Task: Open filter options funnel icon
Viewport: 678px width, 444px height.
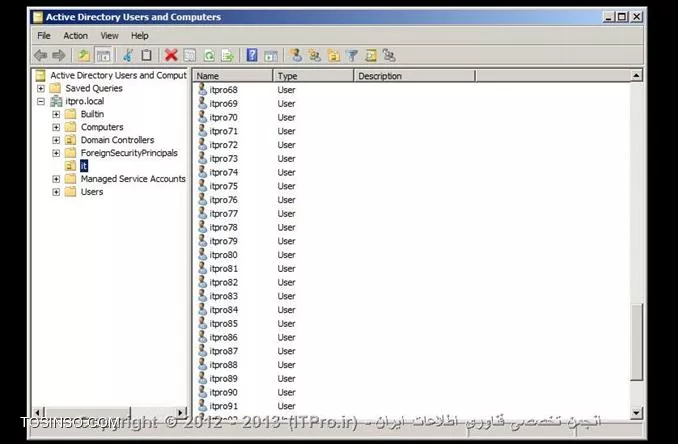Action: pyautogui.click(x=352, y=55)
